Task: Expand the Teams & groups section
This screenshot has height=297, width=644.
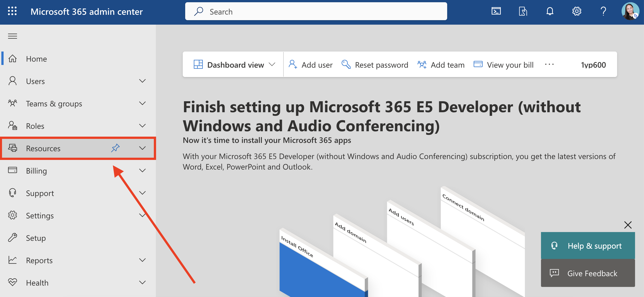Action: click(142, 103)
